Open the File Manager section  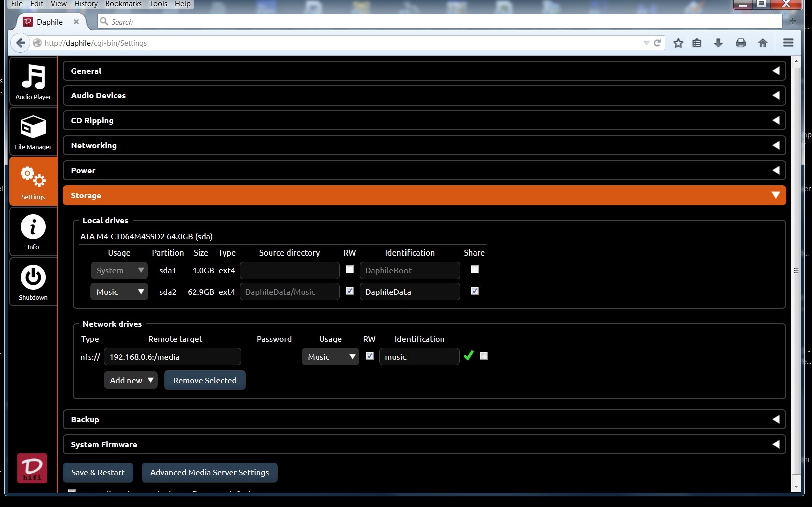pyautogui.click(x=33, y=131)
